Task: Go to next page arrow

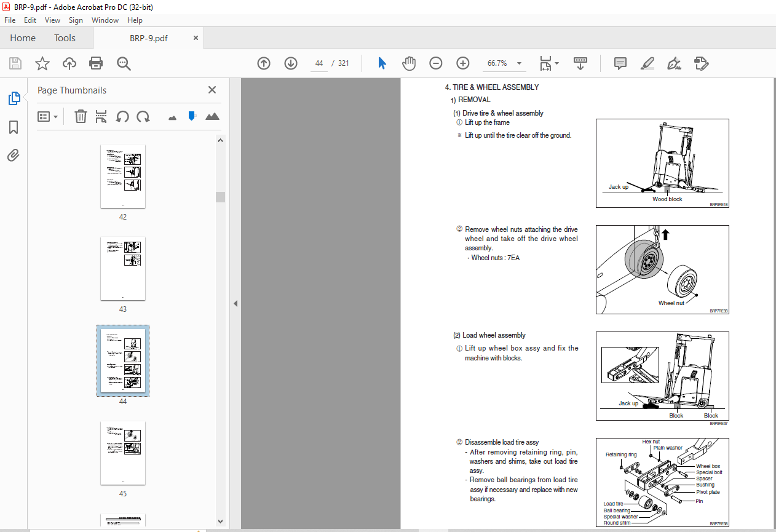Action: click(291, 63)
